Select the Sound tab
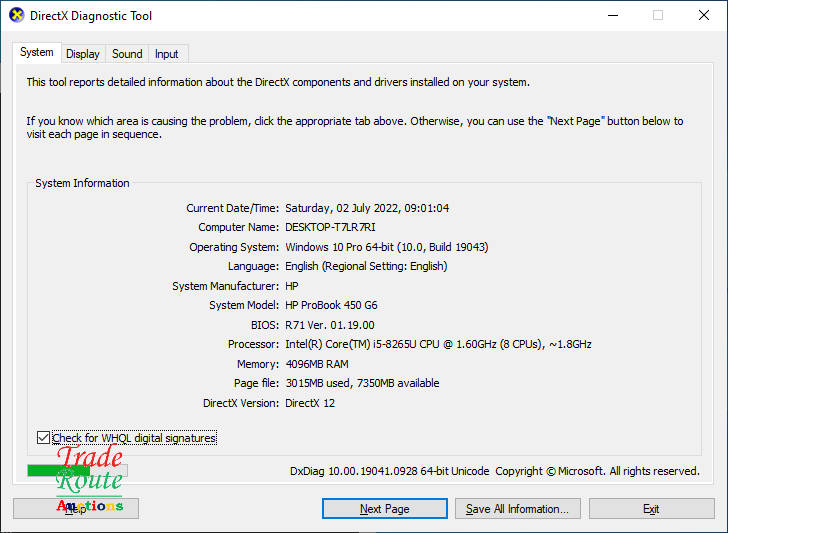The image size is (819, 533). click(x=127, y=54)
